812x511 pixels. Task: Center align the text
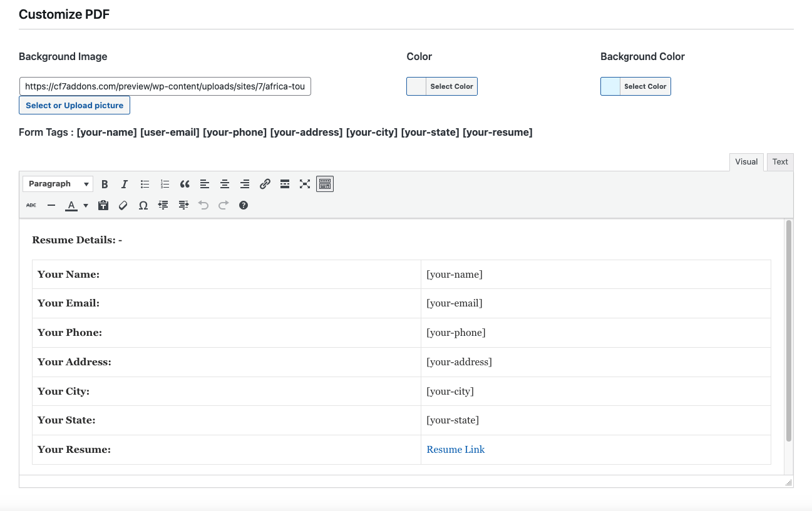[x=225, y=184]
